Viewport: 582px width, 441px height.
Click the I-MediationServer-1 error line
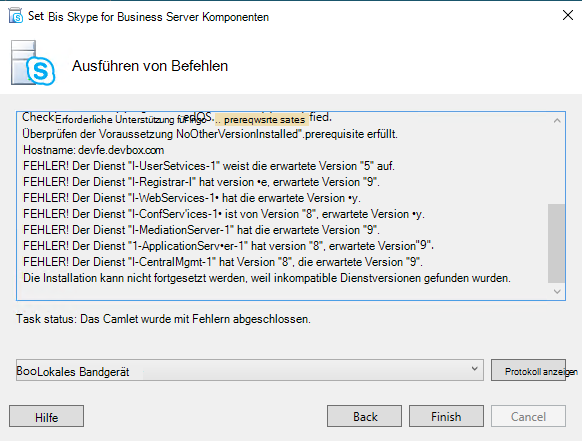[x=201, y=230]
